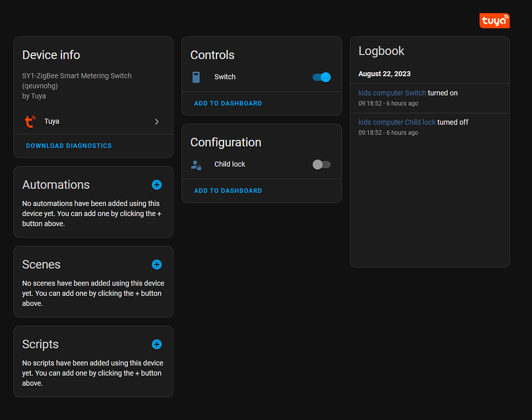Open the Controls card heading
Viewport: 532px width, 420px height.
[212, 55]
